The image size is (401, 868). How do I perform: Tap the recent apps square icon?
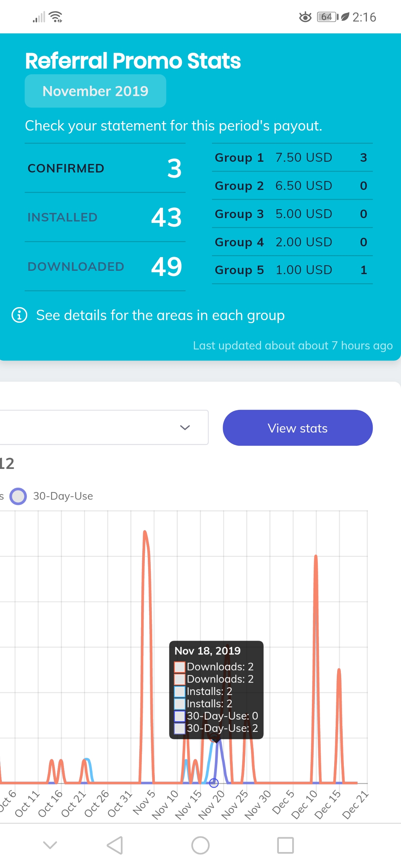[x=286, y=845]
